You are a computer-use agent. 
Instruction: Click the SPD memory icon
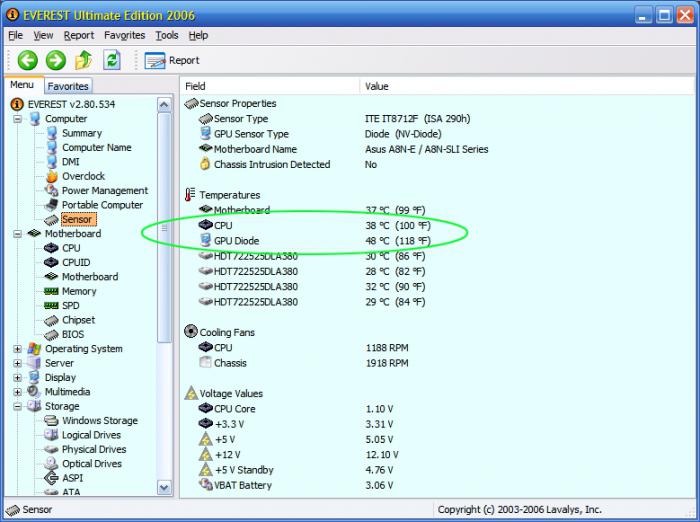pyautogui.click(x=51, y=305)
